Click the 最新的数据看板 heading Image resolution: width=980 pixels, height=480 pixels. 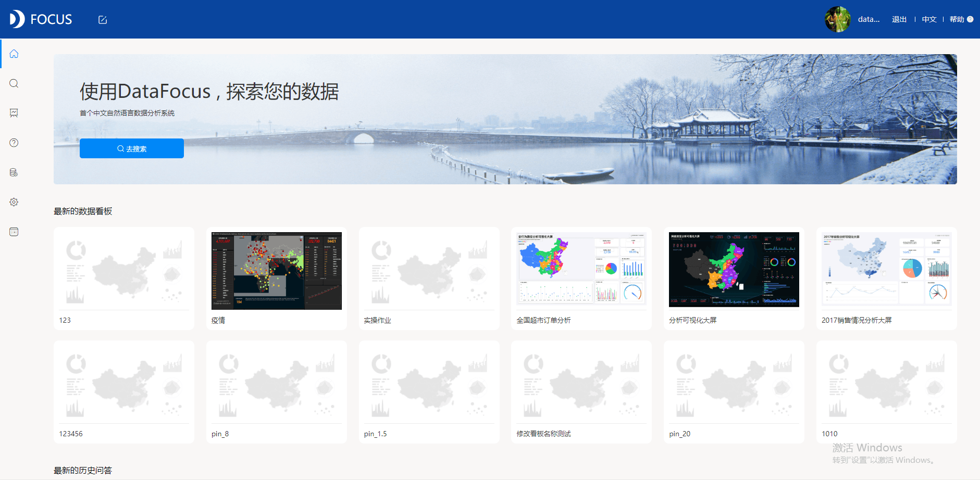point(83,211)
